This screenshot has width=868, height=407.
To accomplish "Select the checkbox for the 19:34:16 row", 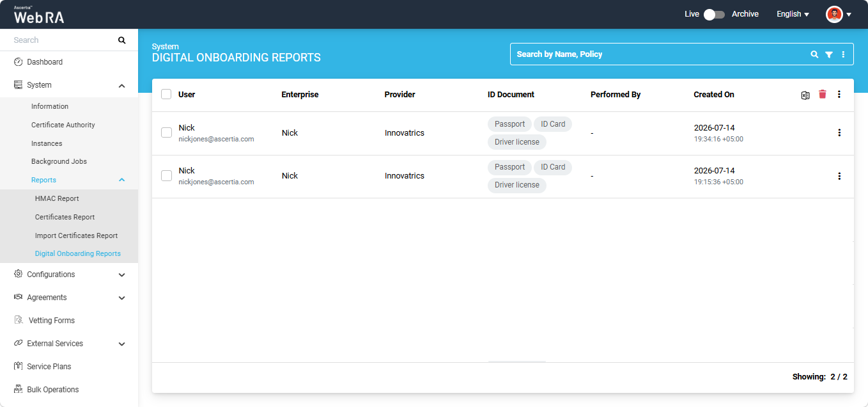I will [166, 132].
